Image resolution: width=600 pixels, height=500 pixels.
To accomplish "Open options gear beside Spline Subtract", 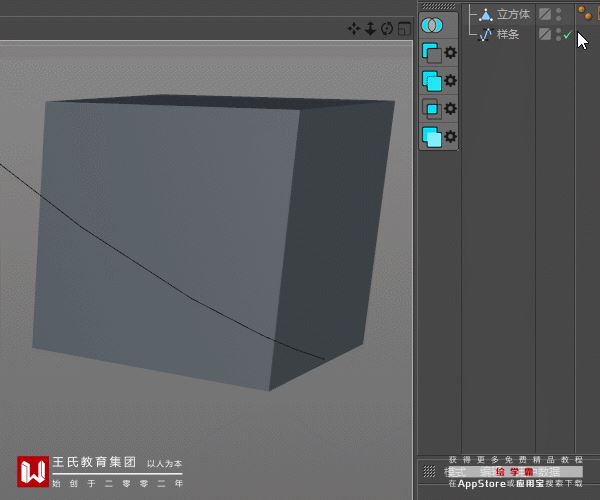I will point(451,52).
